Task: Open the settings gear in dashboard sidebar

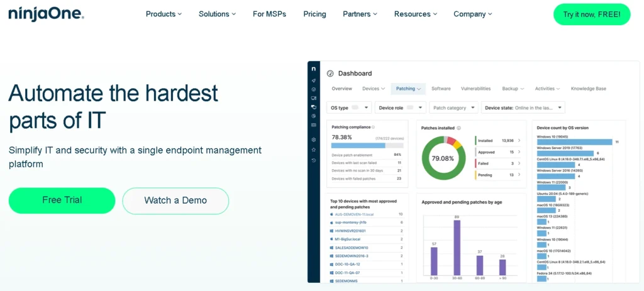Action: 314,140
